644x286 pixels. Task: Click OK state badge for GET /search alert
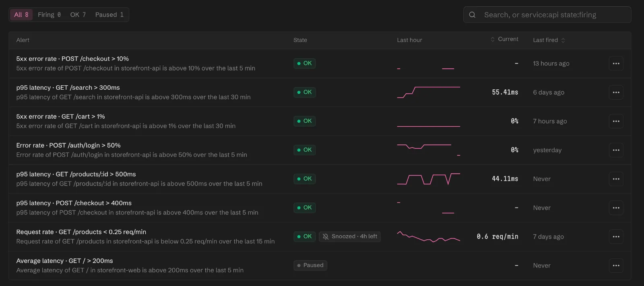[304, 92]
